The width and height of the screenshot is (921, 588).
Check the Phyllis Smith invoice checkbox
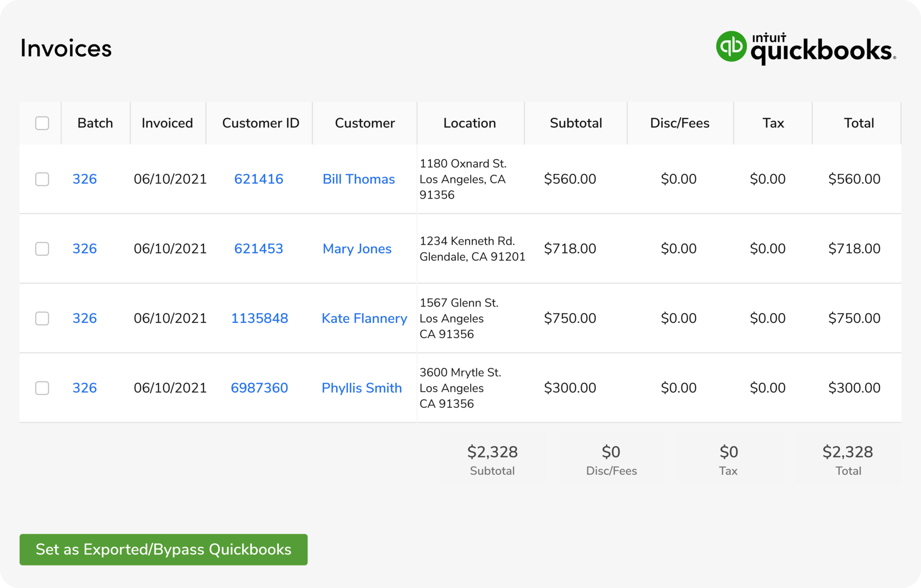42,388
